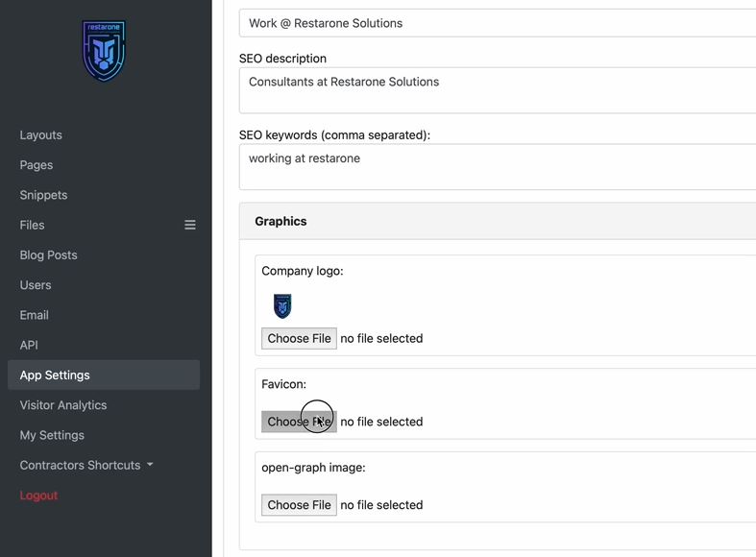Select App Settings in the sidebar
Viewport: 756px width, 557px height.
[104, 375]
